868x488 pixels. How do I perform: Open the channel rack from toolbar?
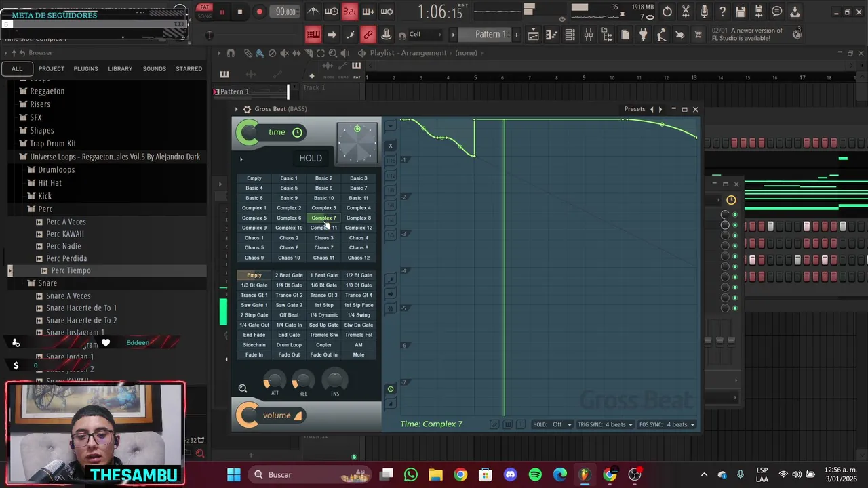[x=570, y=35]
